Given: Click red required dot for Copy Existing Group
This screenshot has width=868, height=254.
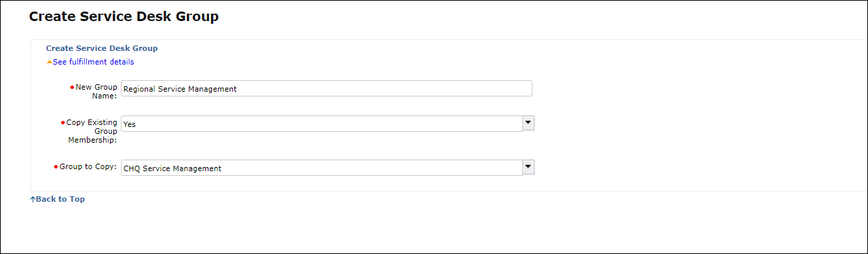Looking at the screenshot, I should [63, 123].
